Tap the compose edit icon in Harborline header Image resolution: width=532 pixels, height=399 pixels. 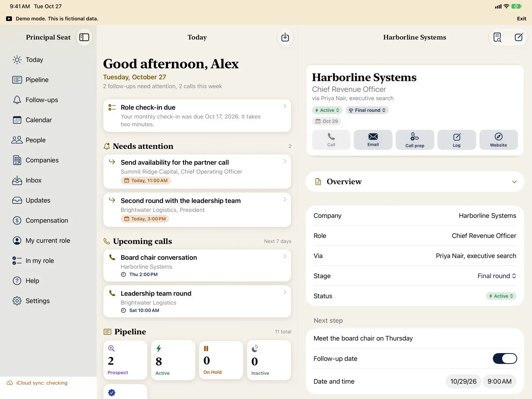519,37
